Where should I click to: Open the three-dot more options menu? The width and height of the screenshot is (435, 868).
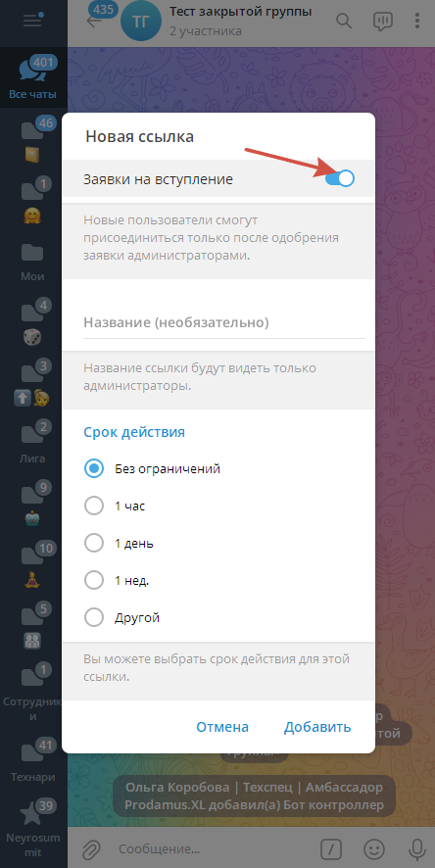point(417,22)
